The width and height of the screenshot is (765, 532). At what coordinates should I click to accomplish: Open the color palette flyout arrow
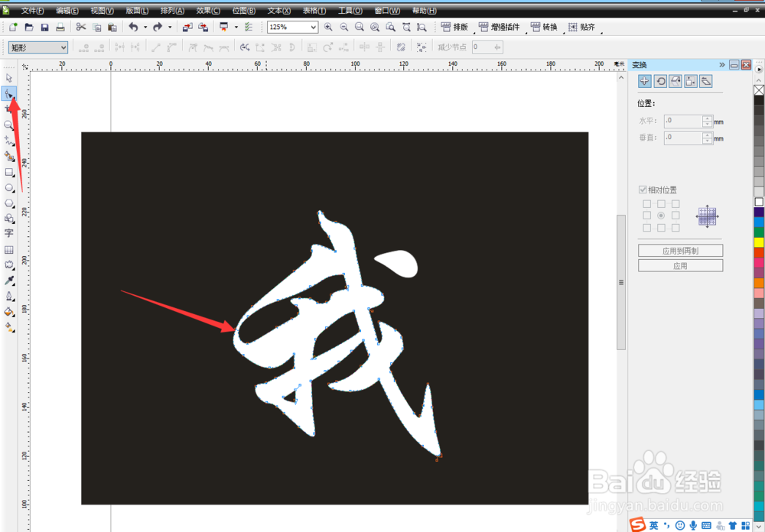pos(759,70)
